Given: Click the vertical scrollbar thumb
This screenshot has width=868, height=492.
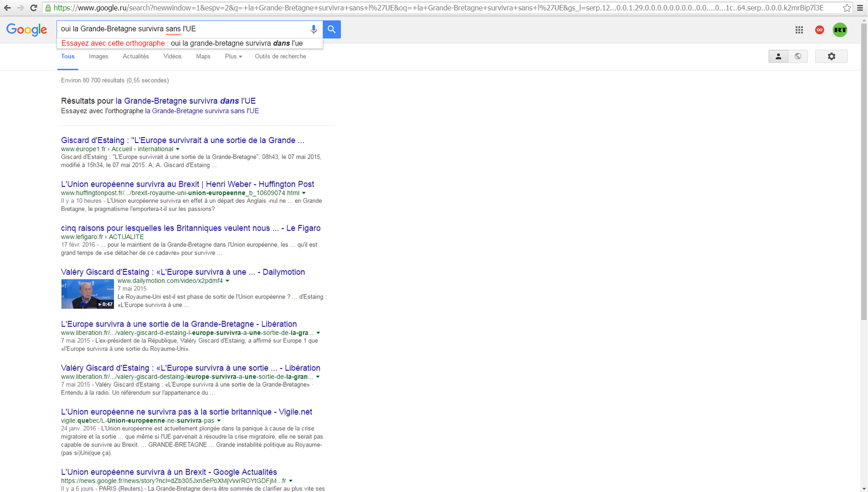Looking at the screenshot, I should (863, 171).
